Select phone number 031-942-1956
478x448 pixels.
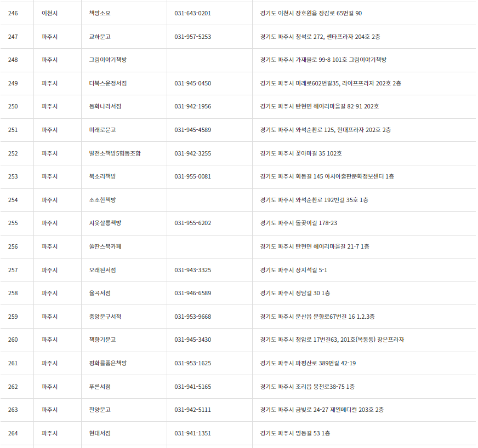tap(192, 107)
